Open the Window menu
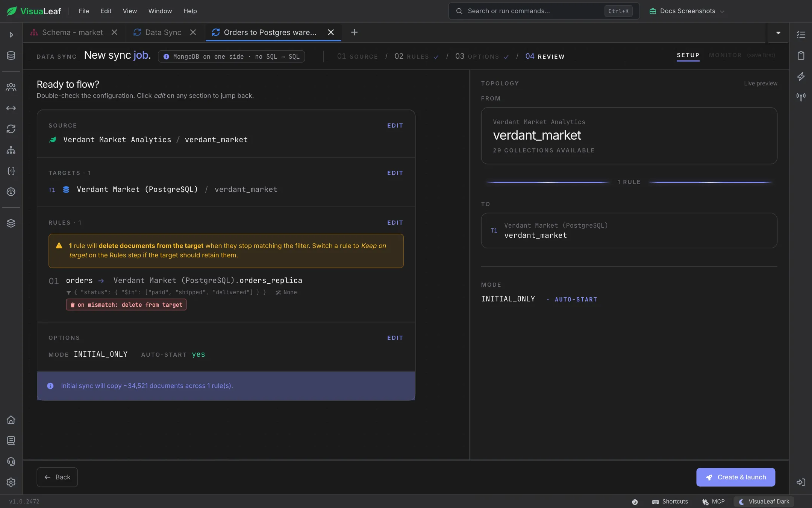Image resolution: width=812 pixels, height=508 pixels. pyautogui.click(x=160, y=11)
